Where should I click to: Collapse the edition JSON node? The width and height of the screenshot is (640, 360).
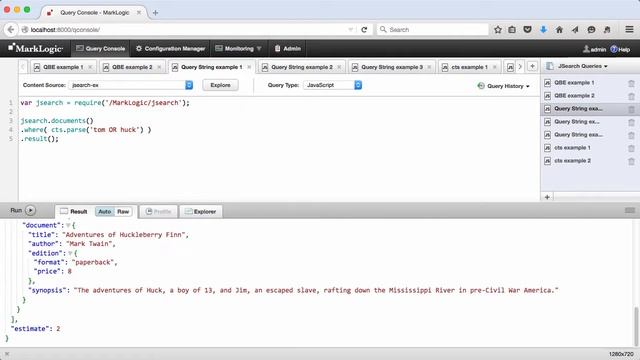pos(70,253)
